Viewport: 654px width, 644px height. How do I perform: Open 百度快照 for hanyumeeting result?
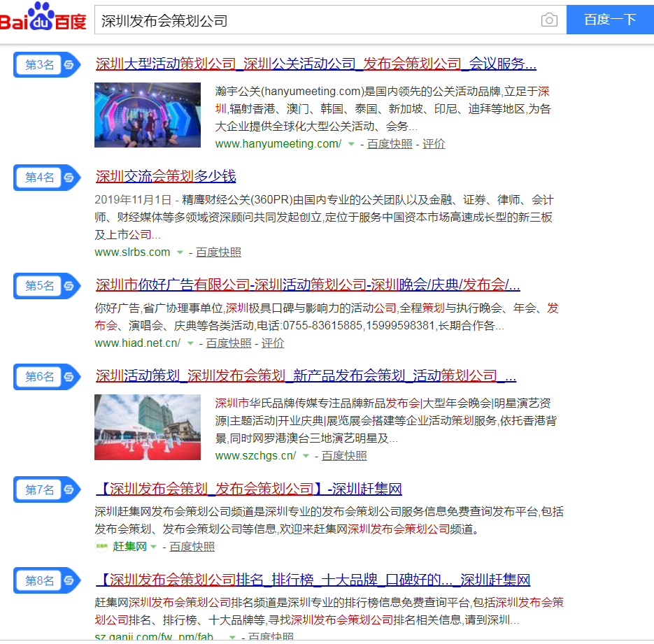(390, 144)
